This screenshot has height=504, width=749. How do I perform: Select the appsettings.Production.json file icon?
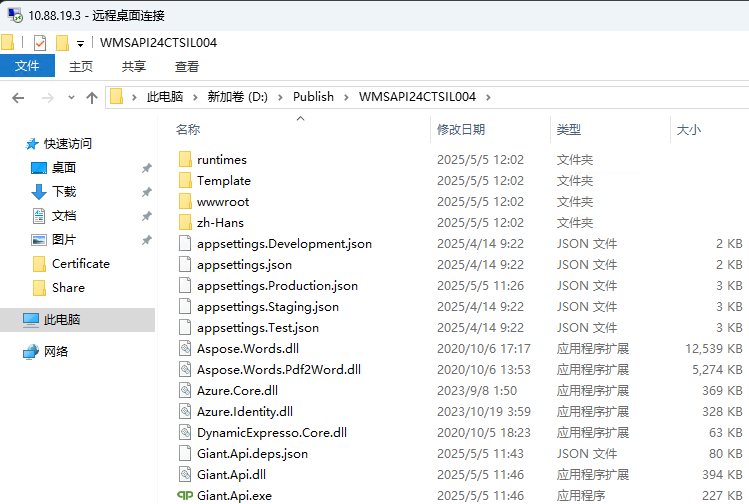click(x=185, y=286)
